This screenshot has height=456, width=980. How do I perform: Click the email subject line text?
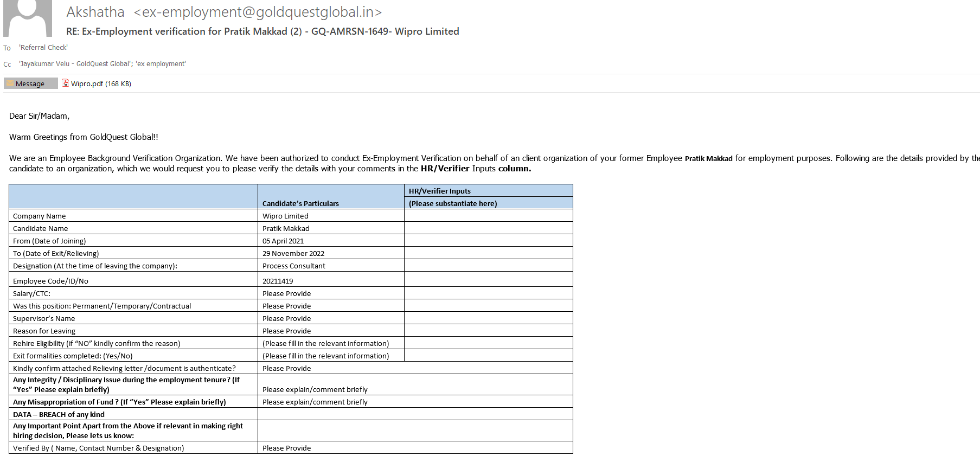click(x=262, y=31)
